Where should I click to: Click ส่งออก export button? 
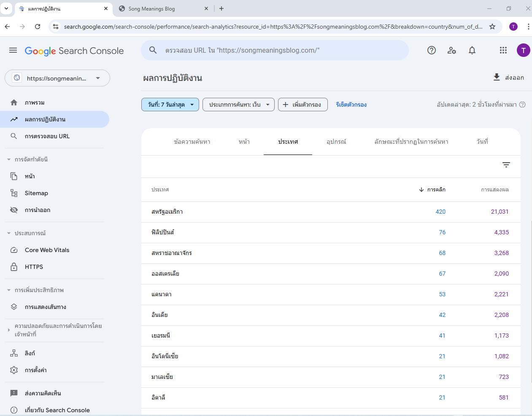click(x=508, y=78)
